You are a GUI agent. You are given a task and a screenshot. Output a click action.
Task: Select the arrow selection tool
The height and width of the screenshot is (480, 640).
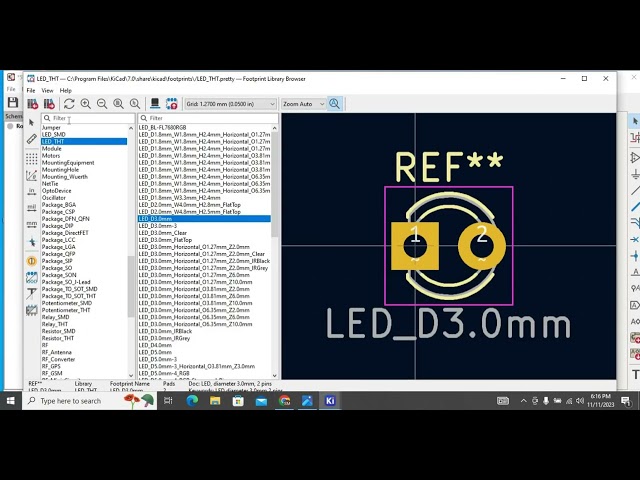click(31, 122)
